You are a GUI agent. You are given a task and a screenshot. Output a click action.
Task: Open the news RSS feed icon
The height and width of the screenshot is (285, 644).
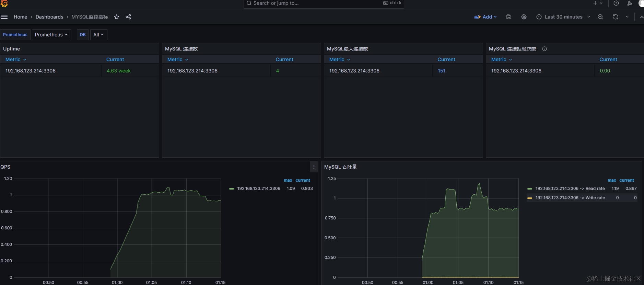pyautogui.click(x=630, y=3)
